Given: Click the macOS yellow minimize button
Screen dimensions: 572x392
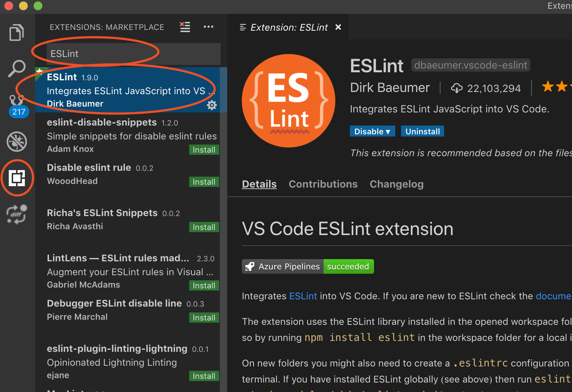Looking at the screenshot, I should [23, 6].
